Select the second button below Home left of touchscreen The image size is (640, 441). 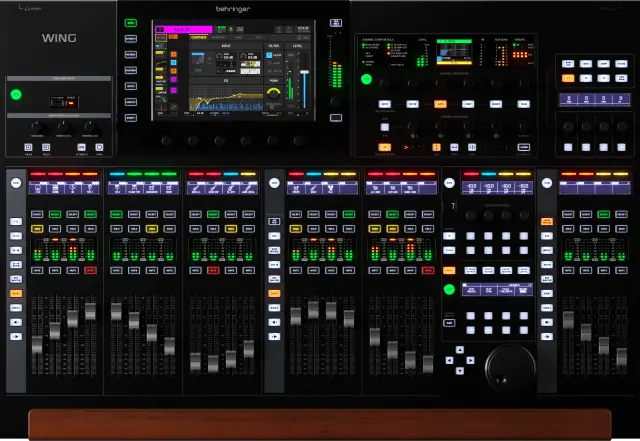pos(131,39)
